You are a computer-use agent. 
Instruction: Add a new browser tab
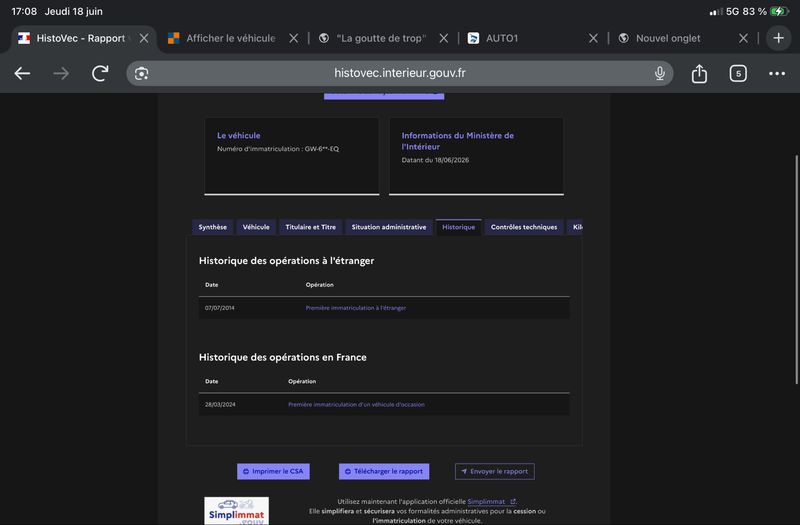pos(779,38)
